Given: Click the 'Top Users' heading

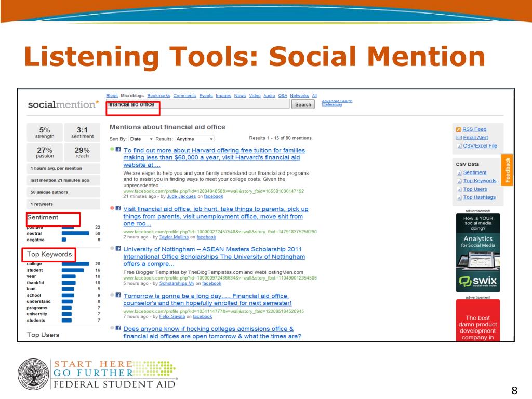Looking at the screenshot, I should [x=43, y=335].
